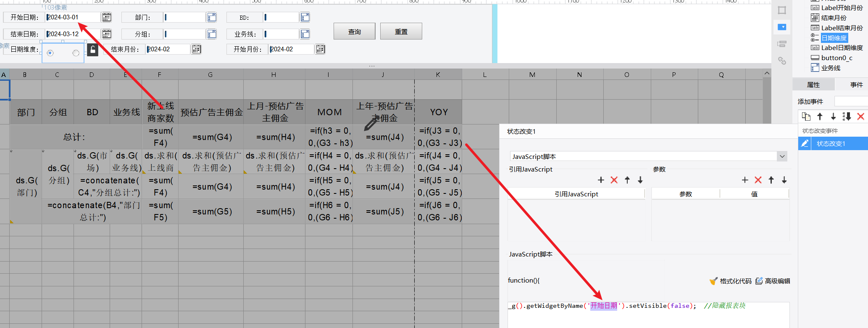The height and width of the screenshot is (328, 868).
Task: Move 引用JavaScript entry down
Action: [640, 180]
